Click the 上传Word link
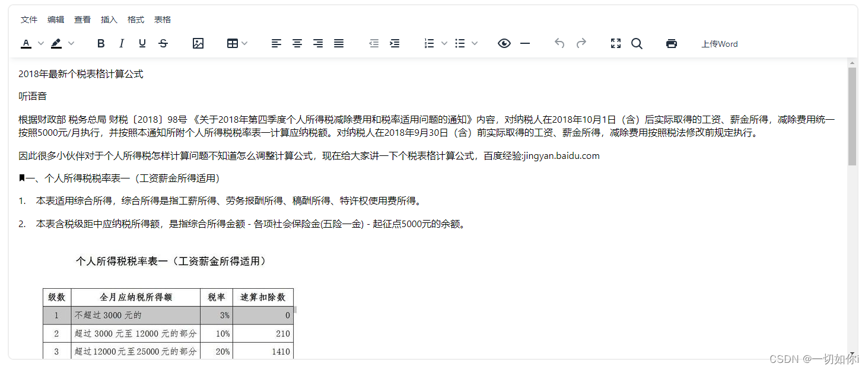Viewport: 868px width, 370px height. 719,43
